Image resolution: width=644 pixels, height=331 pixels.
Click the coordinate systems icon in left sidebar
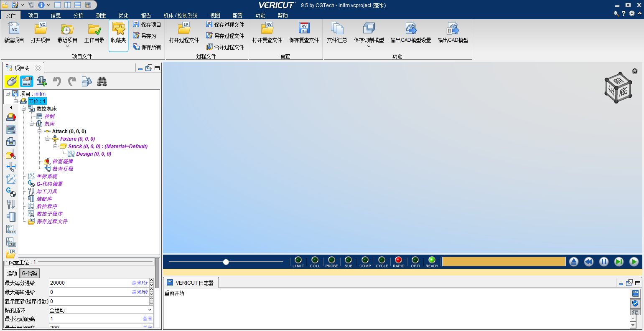pyautogui.click(x=11, y=179)
